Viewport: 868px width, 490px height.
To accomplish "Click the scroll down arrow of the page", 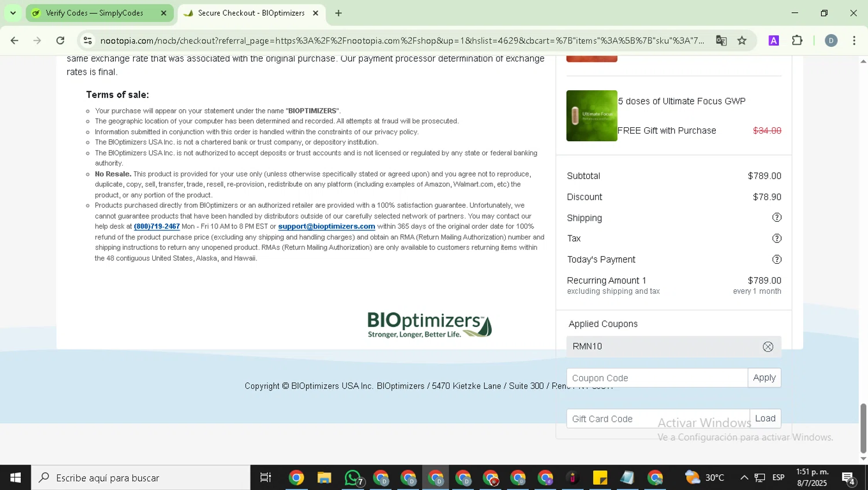I will (863, 459).
